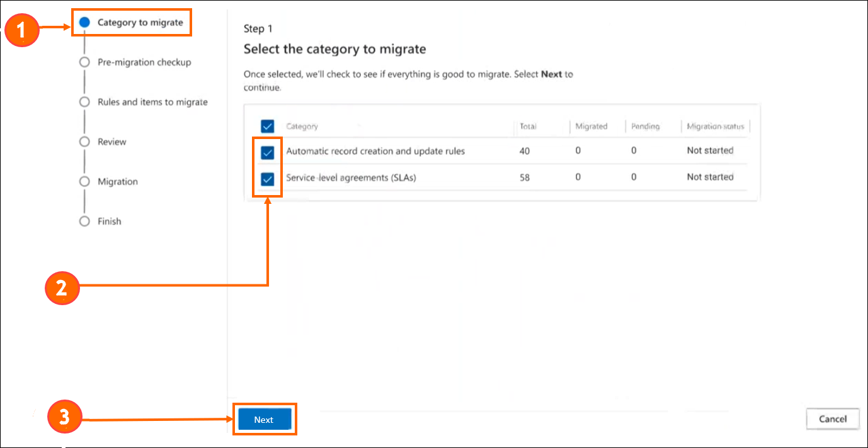The width and height of the screenshot is (868, 448).
Task: Toggle the select-all checkbox in table header
Action: (268, 126)
